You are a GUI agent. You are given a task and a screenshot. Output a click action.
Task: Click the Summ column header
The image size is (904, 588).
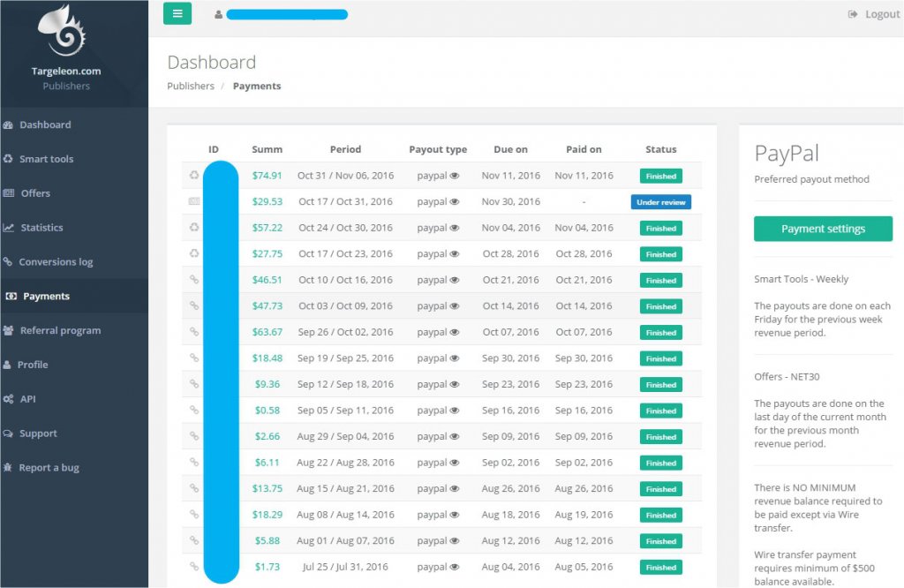pos(267,150)
